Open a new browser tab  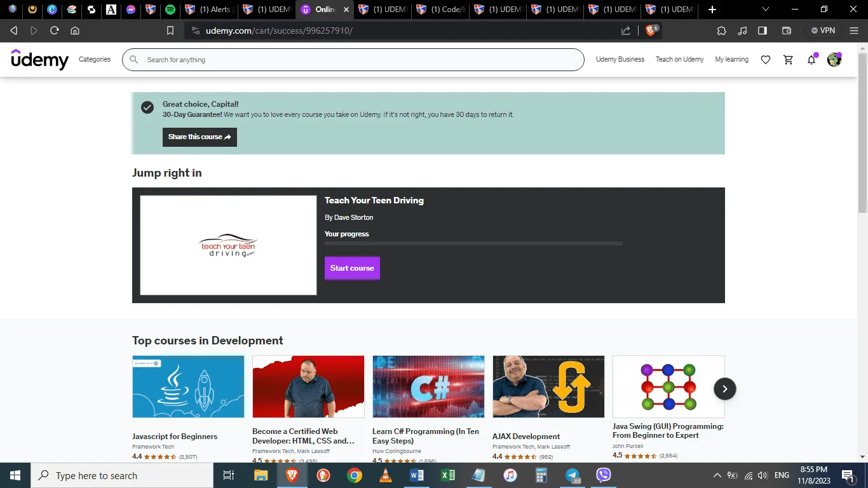[x=712, y=10]
